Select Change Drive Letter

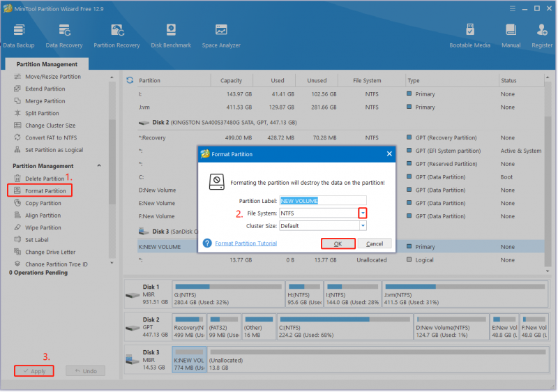tap(45, 252)
